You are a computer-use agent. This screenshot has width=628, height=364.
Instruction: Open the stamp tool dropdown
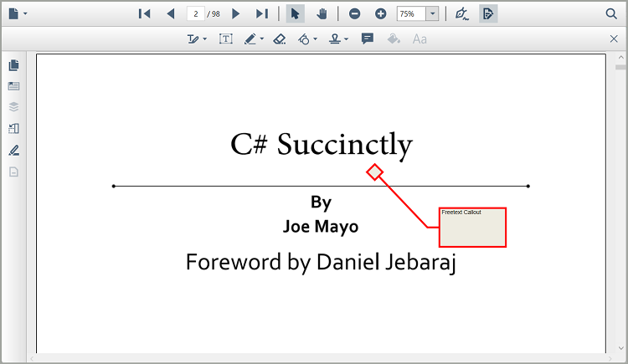pyautogui.click(x=346, y=39)
